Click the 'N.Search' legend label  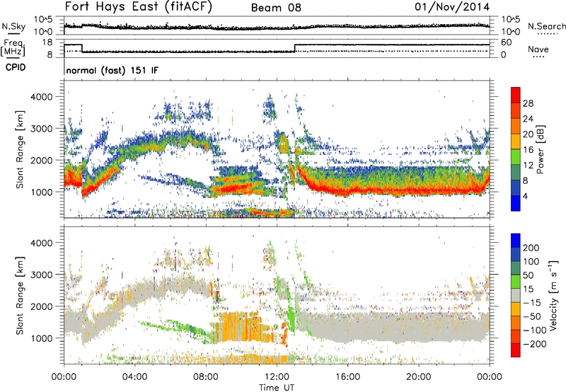pos(547,26)
